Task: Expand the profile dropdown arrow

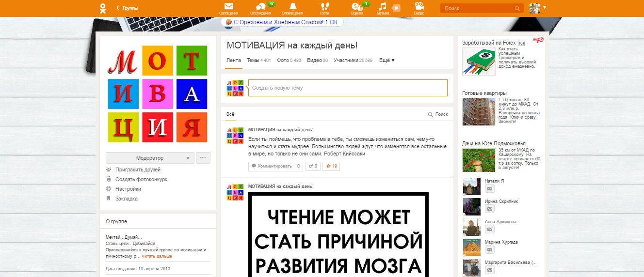Action: [x=545, y=7]
